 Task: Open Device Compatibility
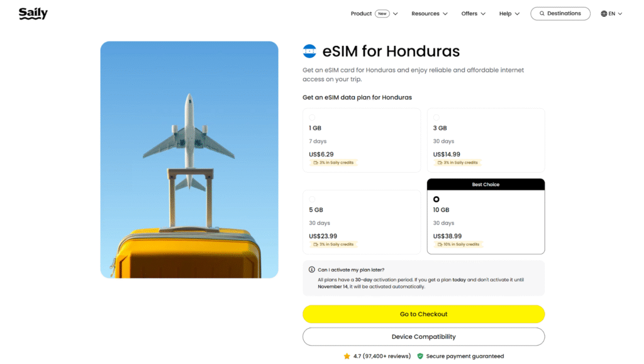coord(423,336)
